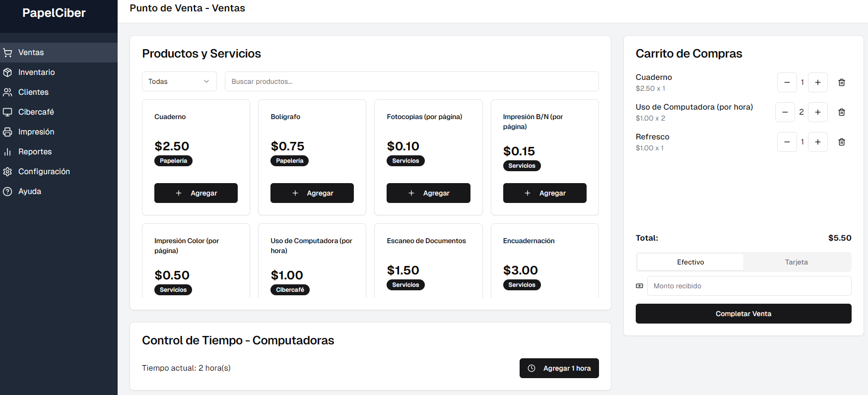This screenshot has height=395, width=868.
Task: Click Servicios tag on Encuadernación card
Action: pos(522,285)
